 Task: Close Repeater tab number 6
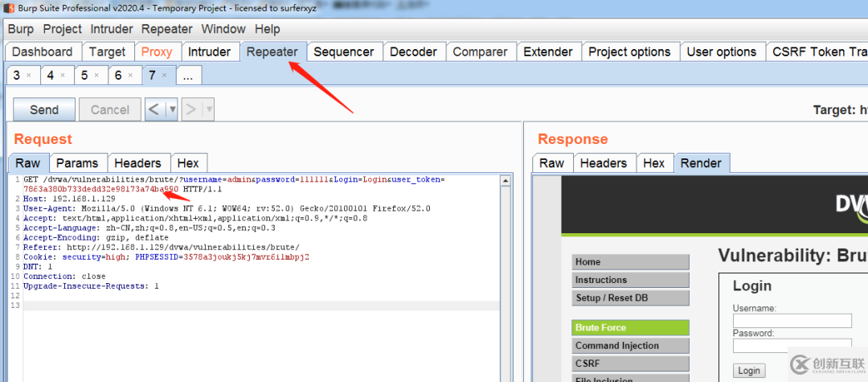point(130,76)
